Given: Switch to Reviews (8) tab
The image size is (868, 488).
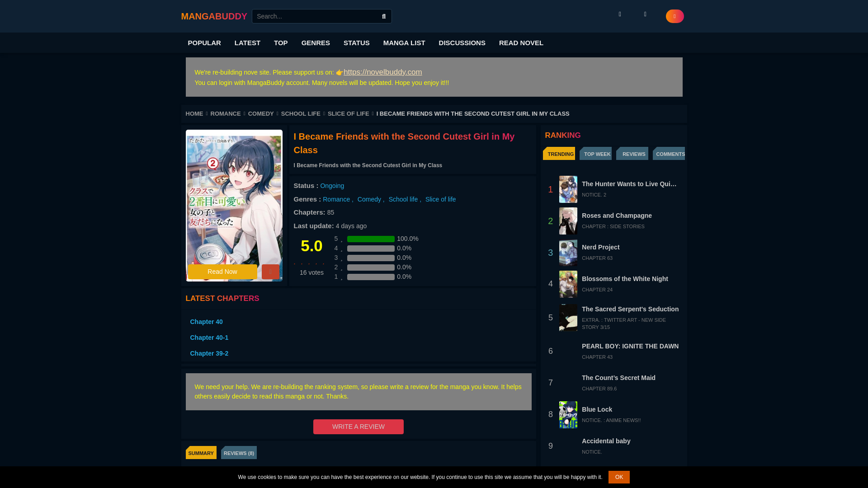Looking at the screenshot, I should [239, 453].
